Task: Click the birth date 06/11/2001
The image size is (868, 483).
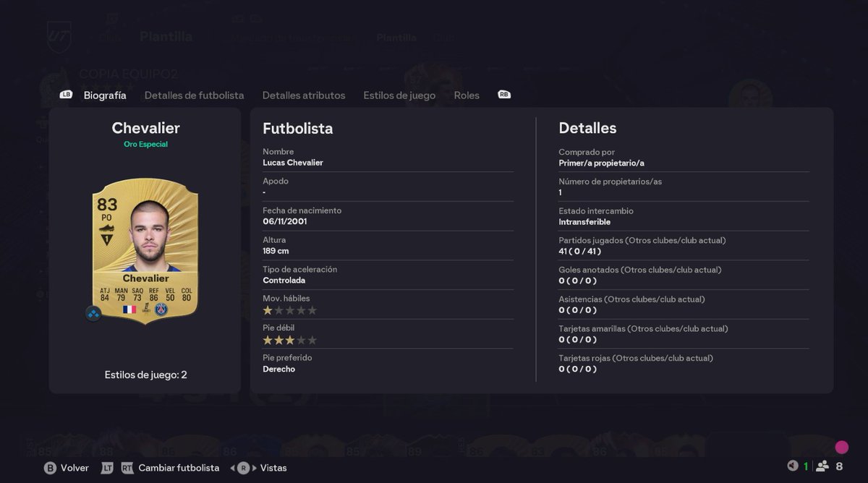Action: tap(285, 221)
